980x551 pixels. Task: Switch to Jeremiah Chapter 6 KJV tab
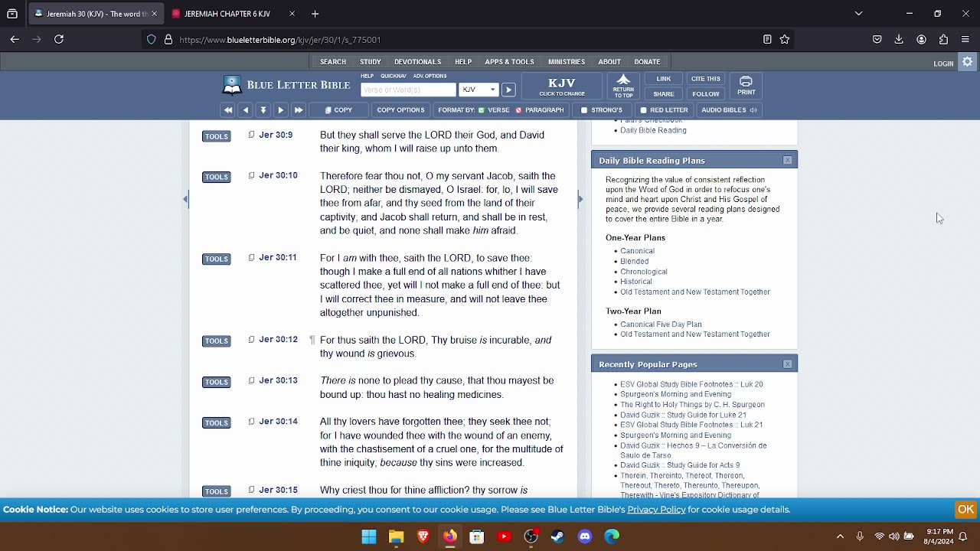234,14
